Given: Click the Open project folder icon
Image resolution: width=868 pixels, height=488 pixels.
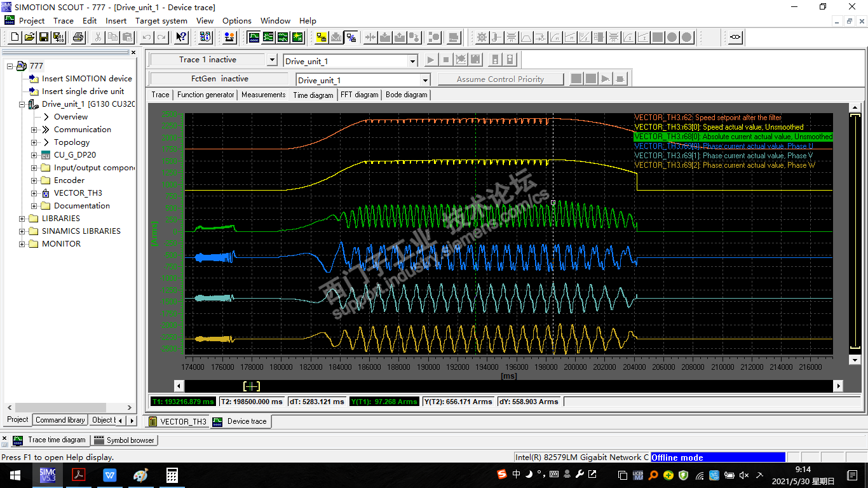Looking at the screenshot, I should [x=30, y=37].
